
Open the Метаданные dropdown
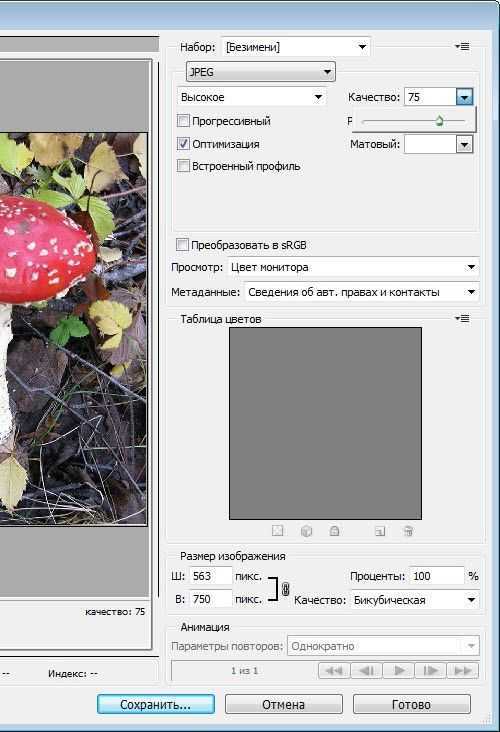coord(361,292)
